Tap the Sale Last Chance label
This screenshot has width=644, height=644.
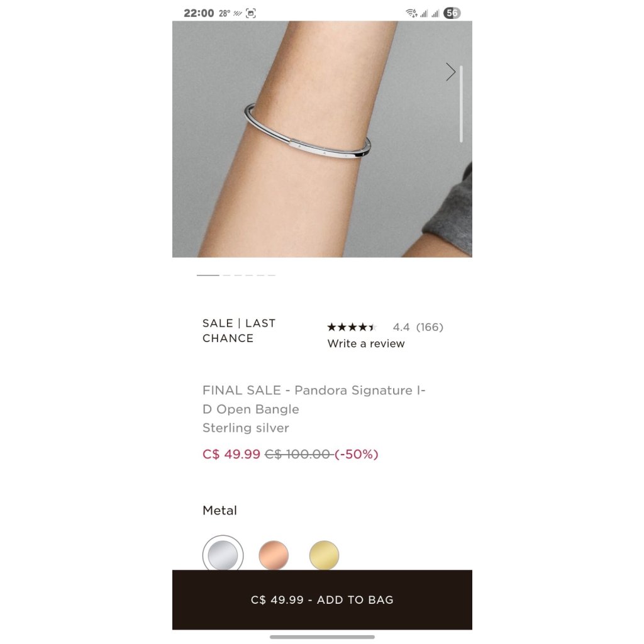(238, 331)
